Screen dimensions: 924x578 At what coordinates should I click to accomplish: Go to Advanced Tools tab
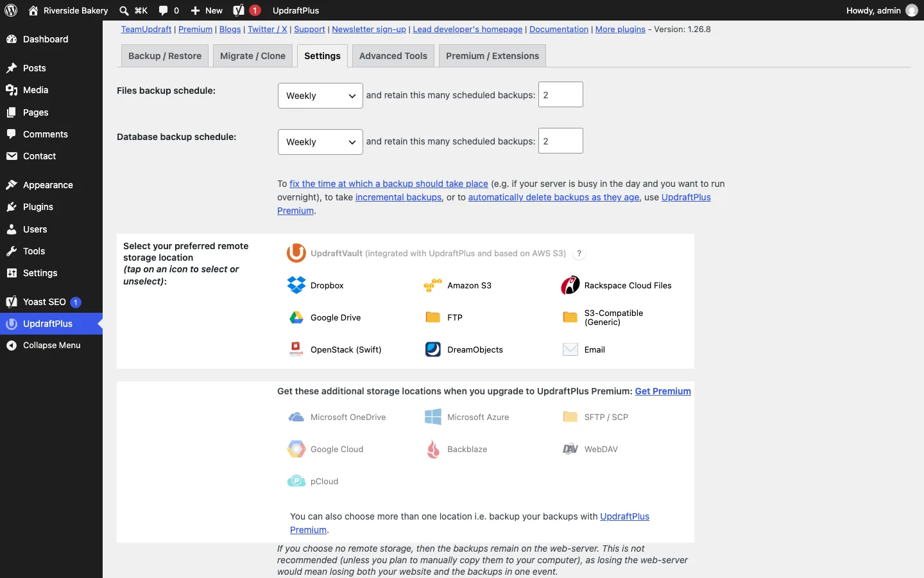(393, 56)
